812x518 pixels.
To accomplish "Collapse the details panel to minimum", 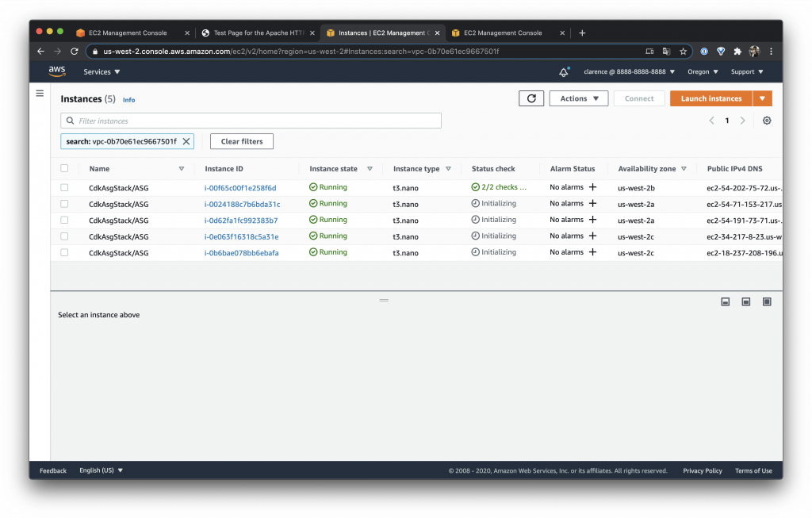I will [725, 302].
